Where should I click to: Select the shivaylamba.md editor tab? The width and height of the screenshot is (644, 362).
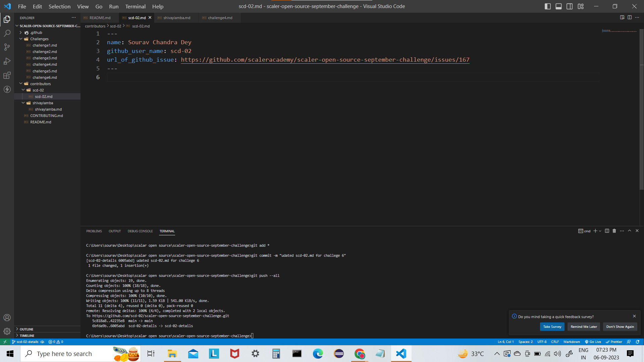coord(176,17)
